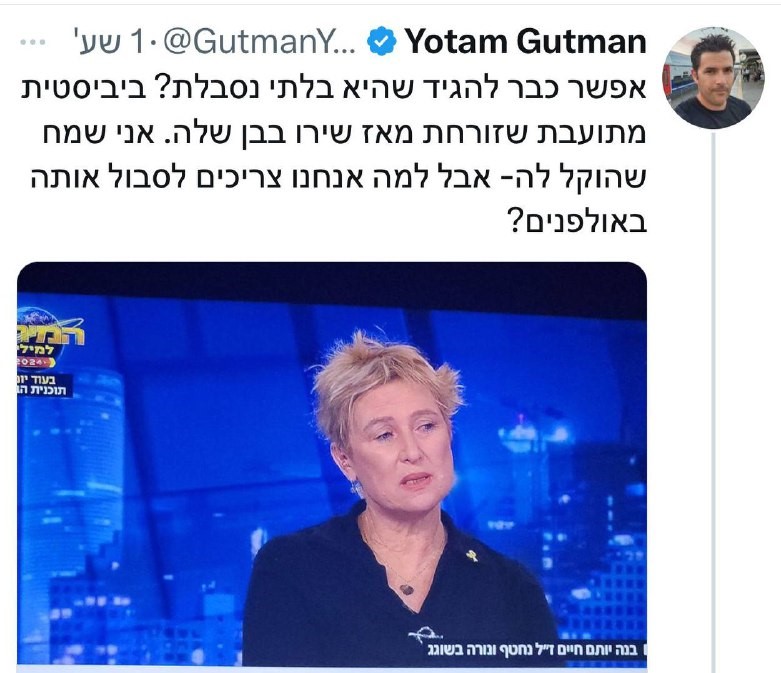Open the @GutmanY... handle link
The height and width of the screenshot is (673, 781).
(x=259, y=42)
